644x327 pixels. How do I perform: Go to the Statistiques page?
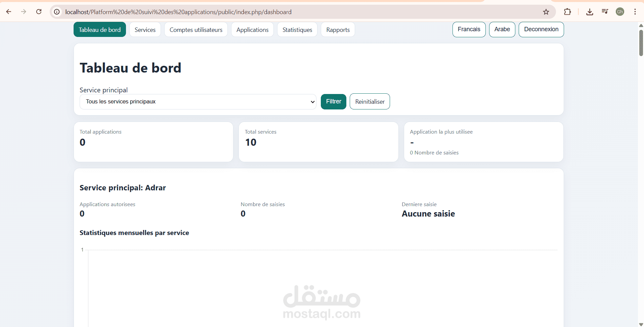[x=297, y=29]
